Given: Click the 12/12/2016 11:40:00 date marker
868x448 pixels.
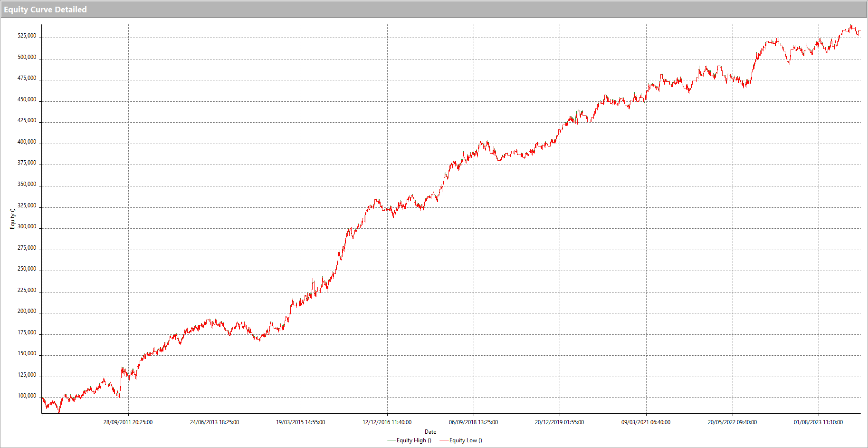Looking at the screenshot, I should [x=387, y=422].
